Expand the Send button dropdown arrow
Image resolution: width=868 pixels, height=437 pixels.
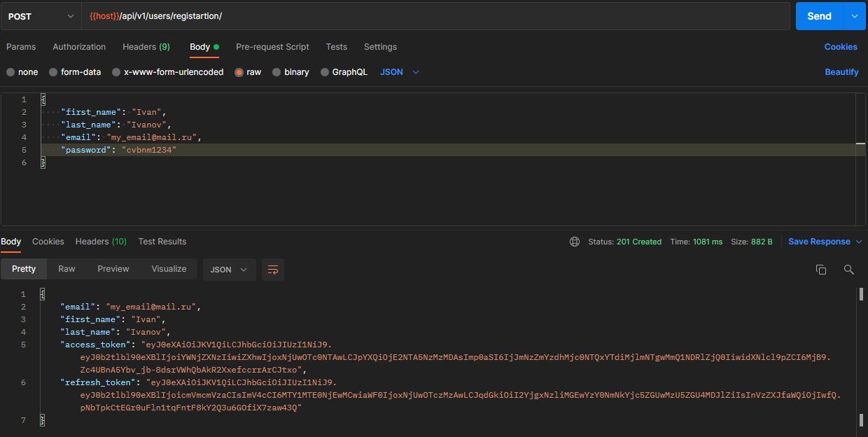point(854,16)
